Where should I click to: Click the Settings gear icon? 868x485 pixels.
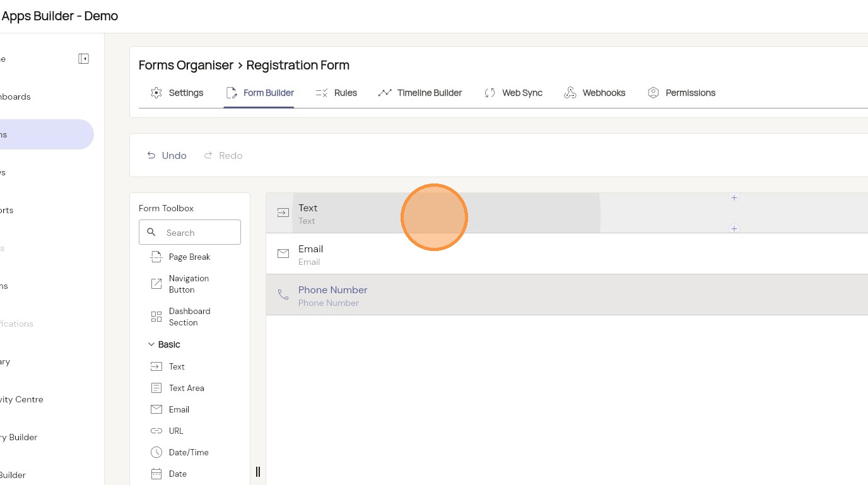tap(156, 93)
